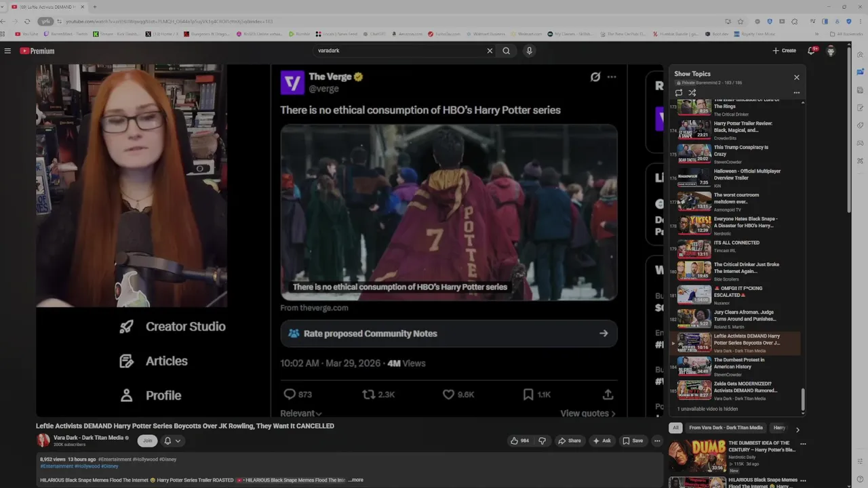Play 'Everyone Hates Black Snape' playlist video

(x=736, y=225)
